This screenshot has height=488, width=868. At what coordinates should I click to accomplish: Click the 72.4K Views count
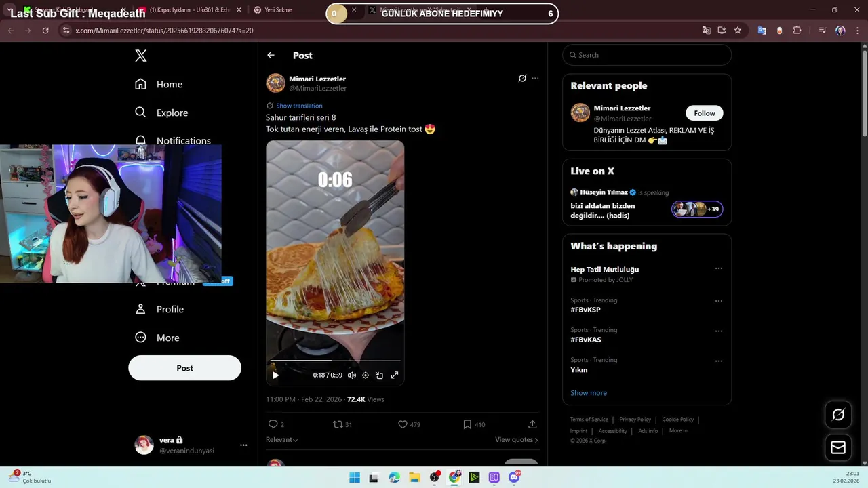coord(366,399)
